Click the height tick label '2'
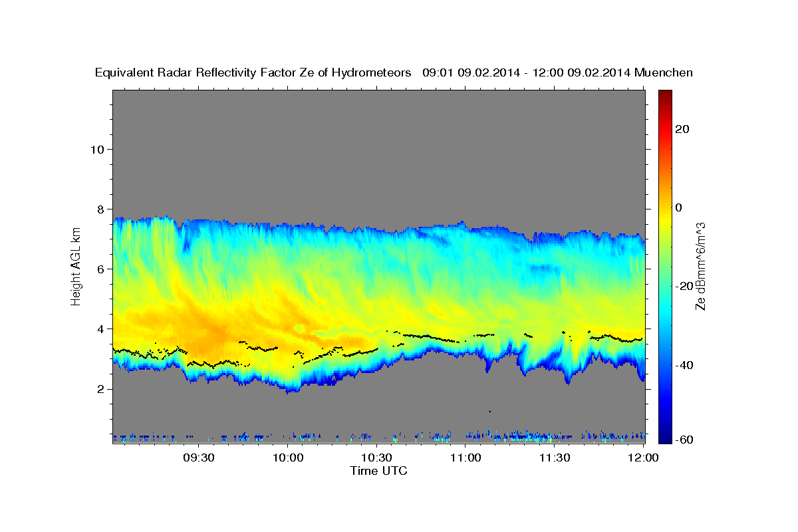The height and width of the screenshot is (532, 798). [100, 389]
